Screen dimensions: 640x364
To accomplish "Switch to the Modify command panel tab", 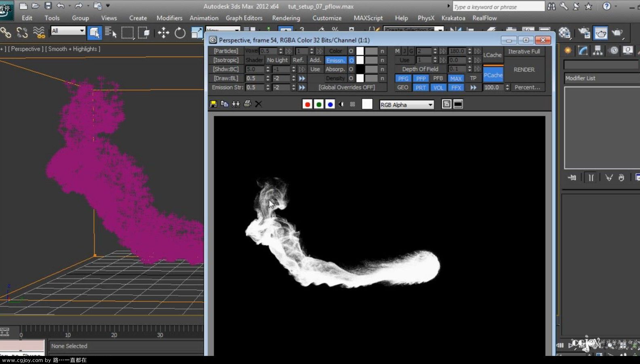I will pyautogui.click(x=583, y=50).
